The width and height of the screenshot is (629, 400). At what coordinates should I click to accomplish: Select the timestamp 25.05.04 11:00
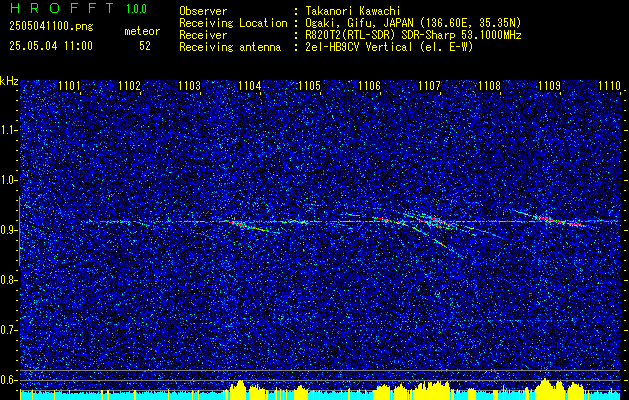(x=51, y=46)
